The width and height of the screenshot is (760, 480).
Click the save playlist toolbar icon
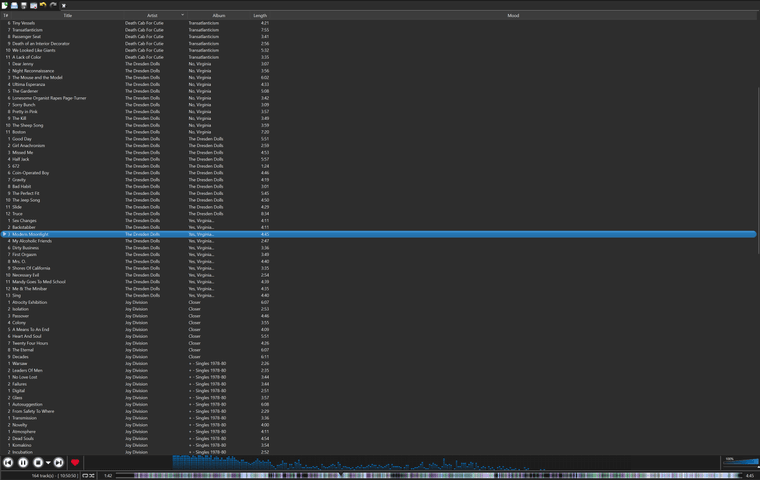pyautogui.click(x=24, y=5)
